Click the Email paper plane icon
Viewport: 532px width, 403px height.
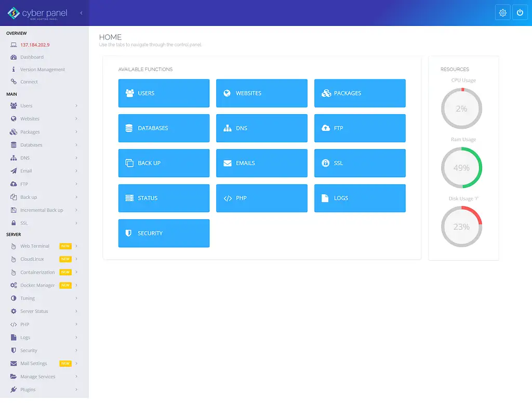[x=14, y=171]
